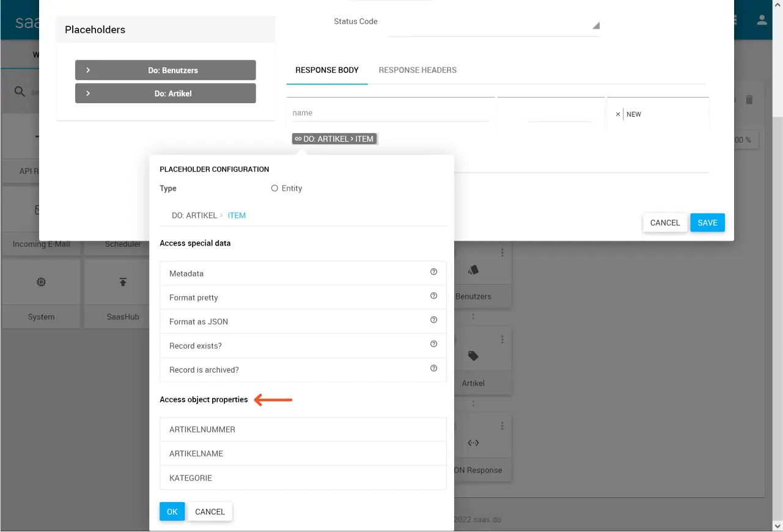
Task: Select the Entity radio button
Action: pos(274,189)
